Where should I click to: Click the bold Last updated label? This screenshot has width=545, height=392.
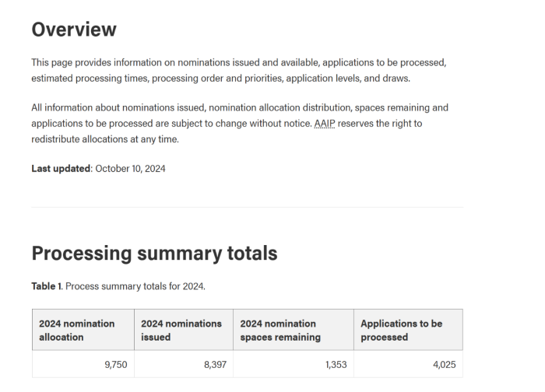click(61, 168)
